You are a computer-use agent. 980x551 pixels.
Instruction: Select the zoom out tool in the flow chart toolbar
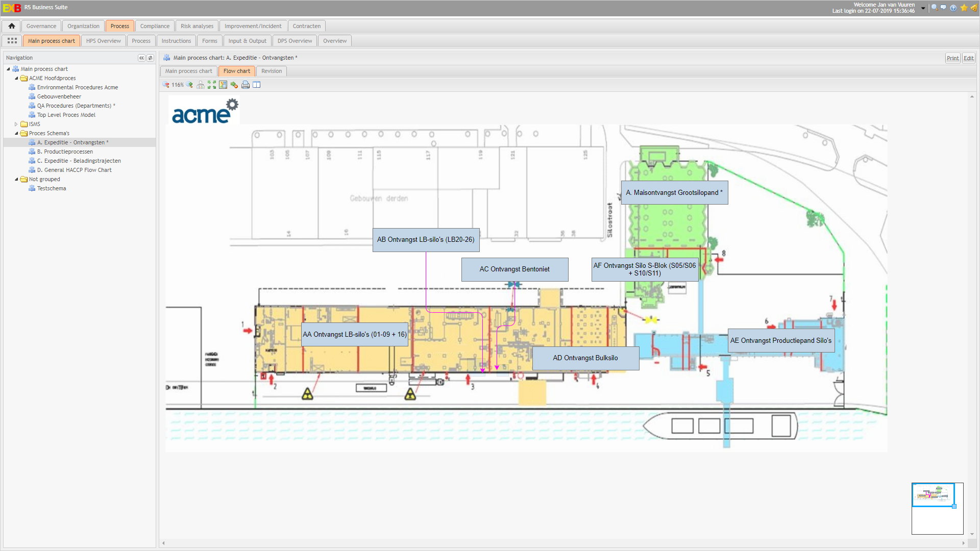(x=166, y=85)
